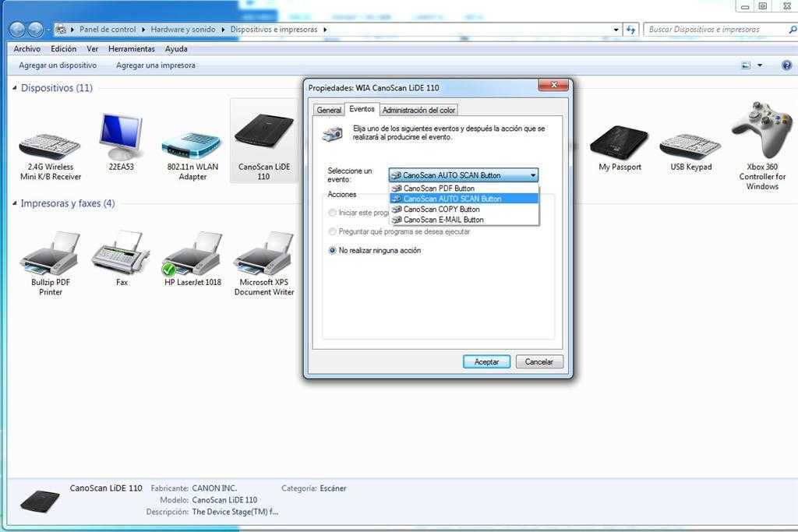Image resolution: width=798 pixels, height=532 pixels.
Task: Open the Herramientas menu
Action: click(131, 49)
